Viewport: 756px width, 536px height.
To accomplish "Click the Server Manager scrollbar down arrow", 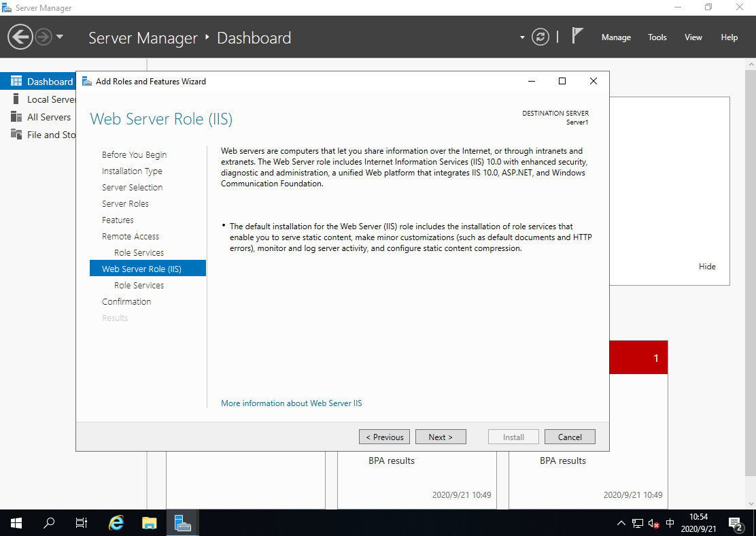I will (751, 503).
